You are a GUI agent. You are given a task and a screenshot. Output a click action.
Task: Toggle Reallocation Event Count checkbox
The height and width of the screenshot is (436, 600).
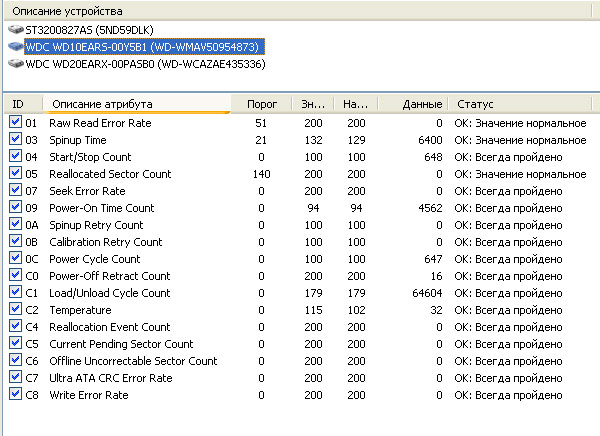(x=15, y=326)
